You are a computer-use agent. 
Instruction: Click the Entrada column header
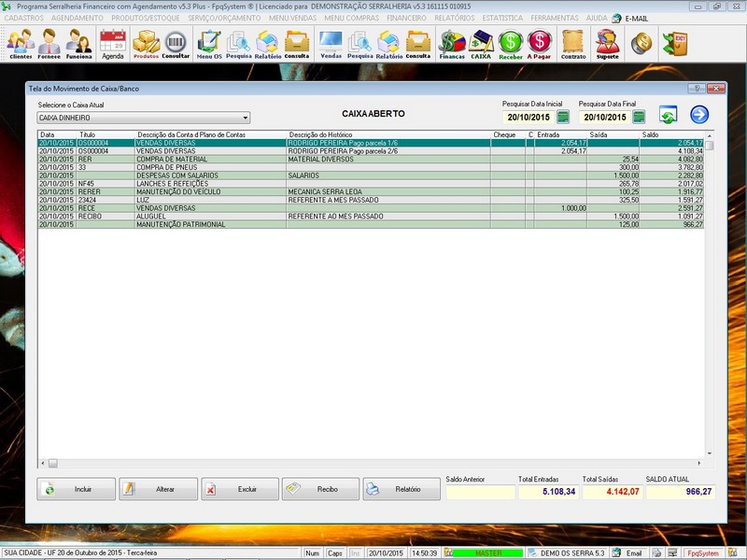pos(561,134)
